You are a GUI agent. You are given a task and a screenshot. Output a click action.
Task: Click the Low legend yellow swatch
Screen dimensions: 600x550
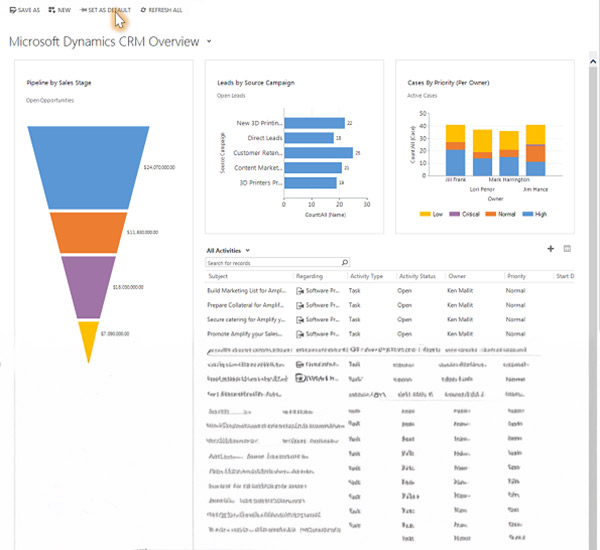click(425, 214)
